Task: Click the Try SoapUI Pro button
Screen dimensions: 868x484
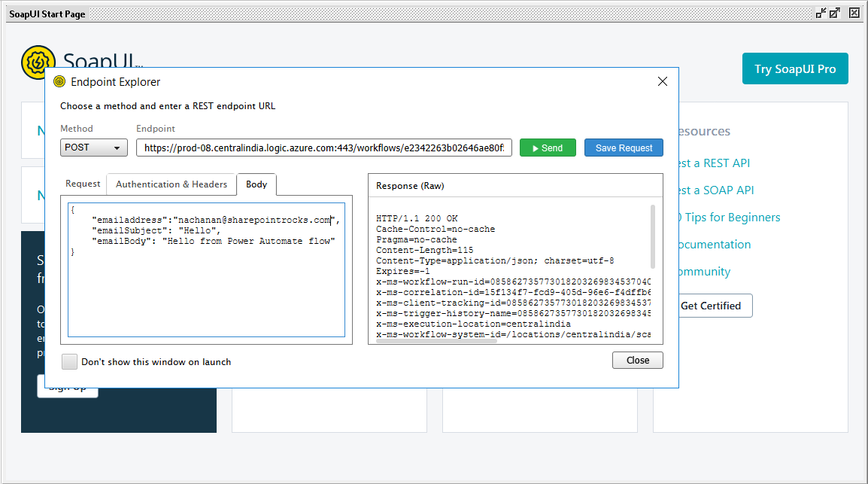Action: 795,68
